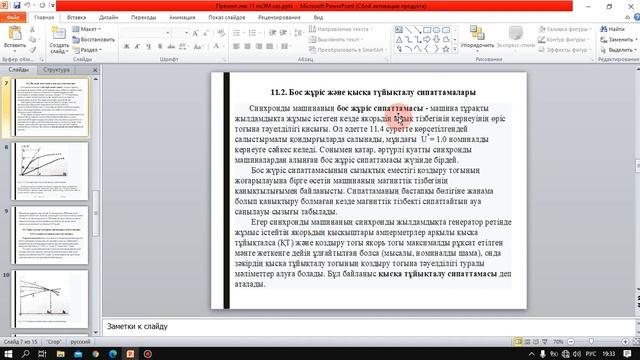
Task: Switch to the Вставка ribbon tab
Action: tap(76, 18)
